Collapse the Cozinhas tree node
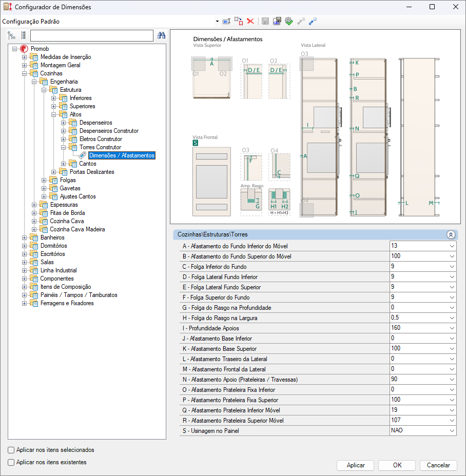The width and height of the screenshot is (466, 476). [x=24, y=73]
